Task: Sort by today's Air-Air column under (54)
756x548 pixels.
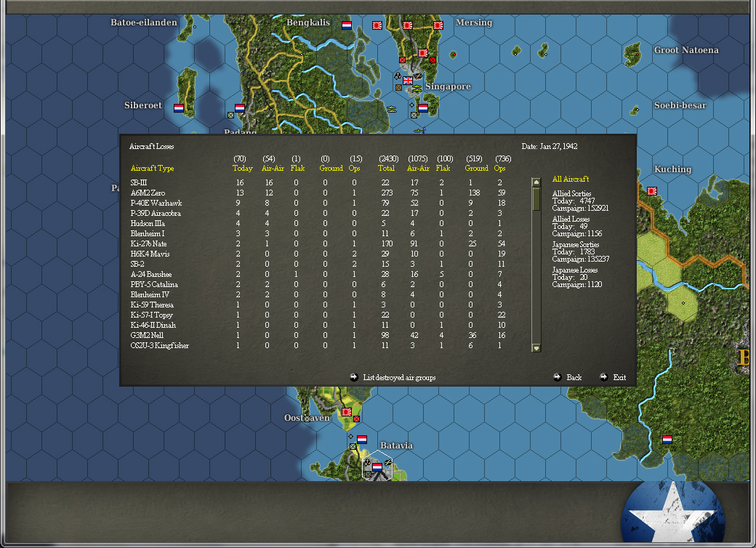Action: [273, 168]
